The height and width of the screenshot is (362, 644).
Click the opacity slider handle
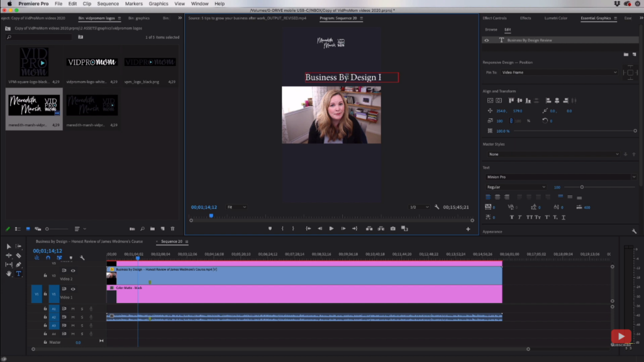click(635, 131)
